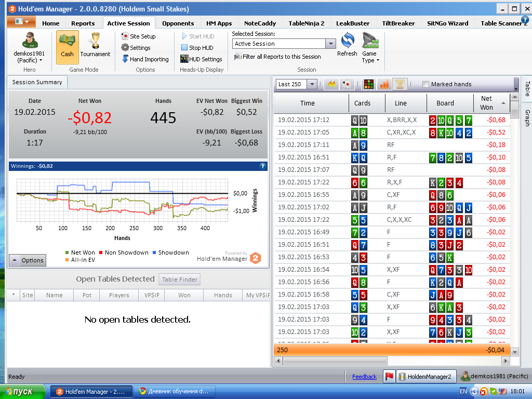Select the Session Summary tab
Screen dimensions: 532x399
pos(37,82)
